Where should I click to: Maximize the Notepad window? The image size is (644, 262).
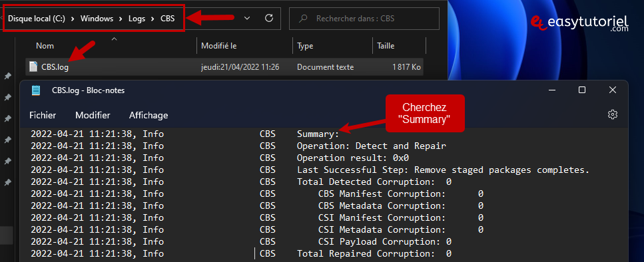581,90
